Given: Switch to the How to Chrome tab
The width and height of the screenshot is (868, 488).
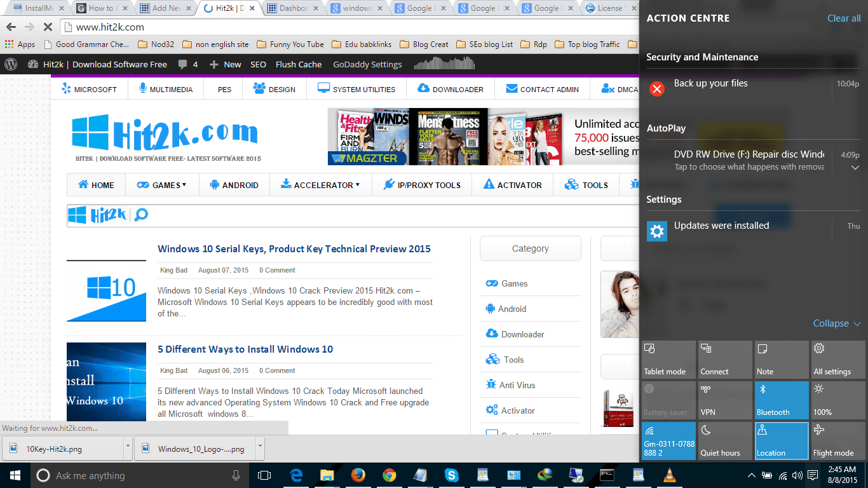Looking at the screenshot, I should tap(100, 8).
